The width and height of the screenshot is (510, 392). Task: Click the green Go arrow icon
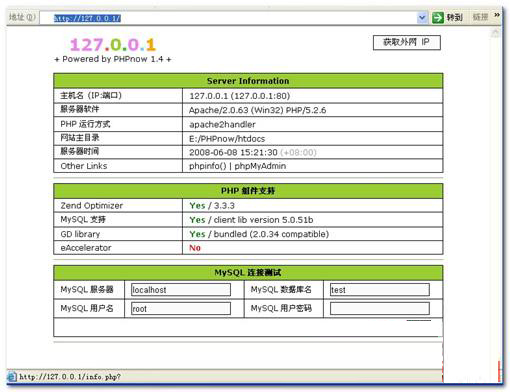point(438,17)
